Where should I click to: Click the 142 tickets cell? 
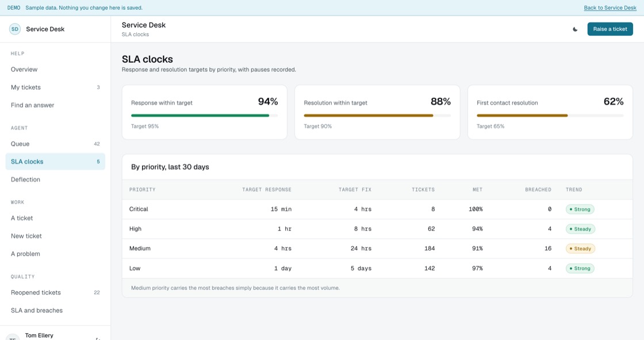pyautogui.click(x=430, y=269)
